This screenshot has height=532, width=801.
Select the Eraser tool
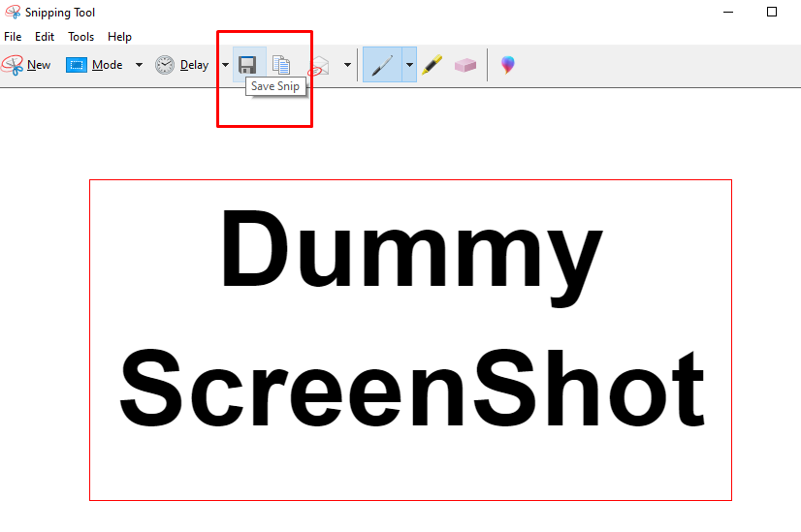click(x=465, y=65)
